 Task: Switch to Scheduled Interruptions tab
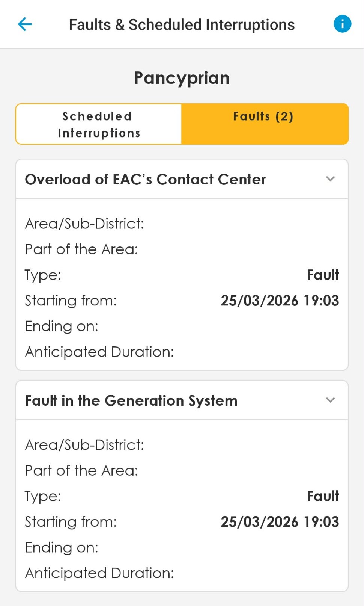pos(99,124)
